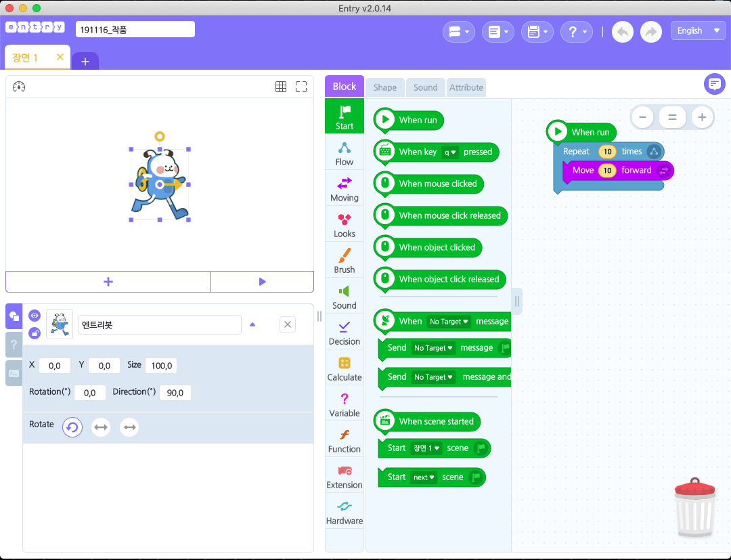Viewport: 731px width, 560px height.
Task: Click the Direction degree field
Action: click(175, 393)
